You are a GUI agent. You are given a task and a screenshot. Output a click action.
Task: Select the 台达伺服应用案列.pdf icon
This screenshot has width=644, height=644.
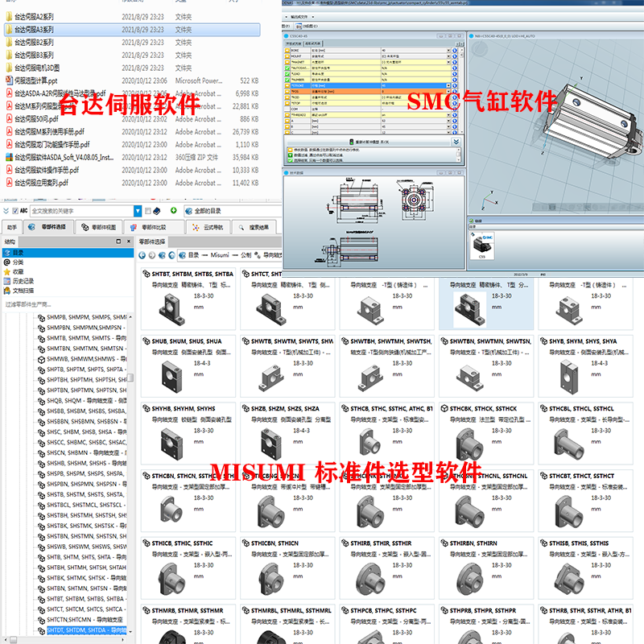click(9, 183)
